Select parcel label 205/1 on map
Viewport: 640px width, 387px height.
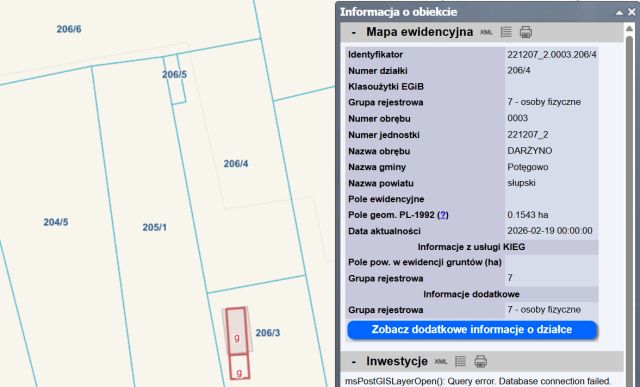click(x=154, y=227)
